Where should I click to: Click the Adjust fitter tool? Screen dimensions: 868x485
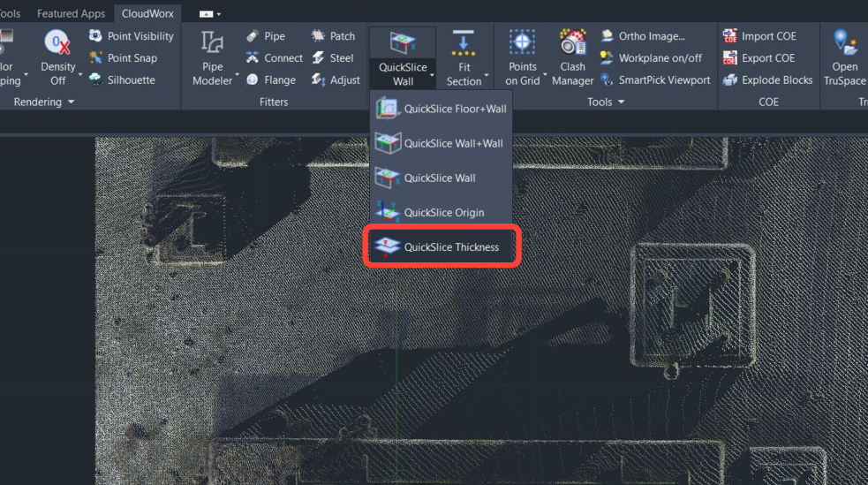click(336, 80)
